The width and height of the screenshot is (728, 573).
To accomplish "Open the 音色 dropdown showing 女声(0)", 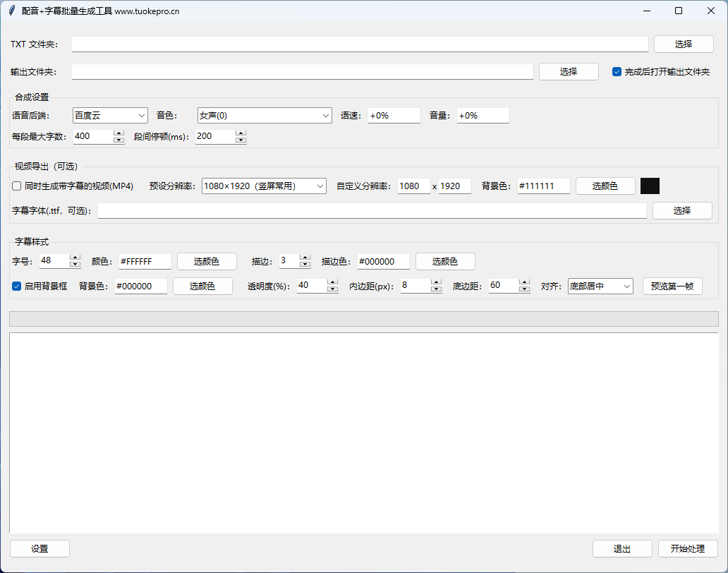I will point(264,115).
